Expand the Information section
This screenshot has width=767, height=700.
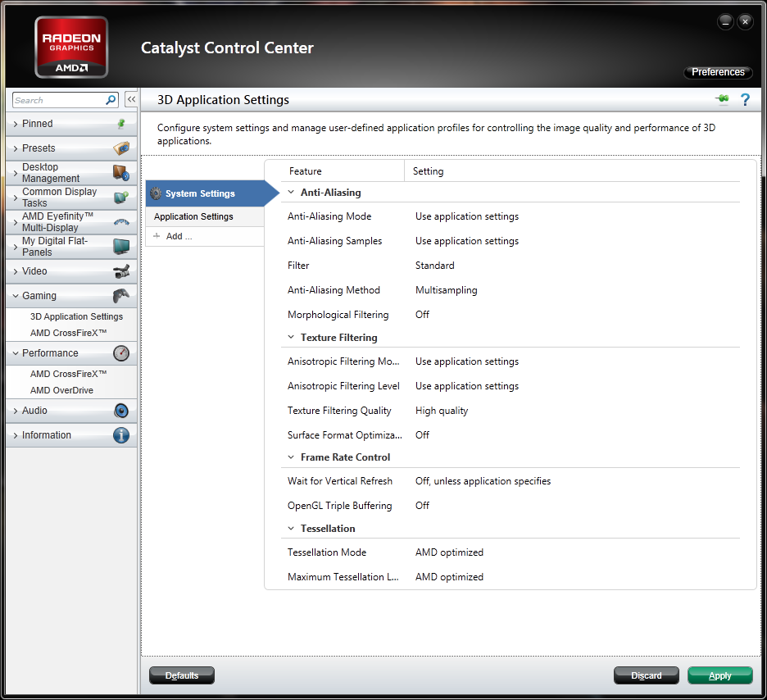pos(16,435)
